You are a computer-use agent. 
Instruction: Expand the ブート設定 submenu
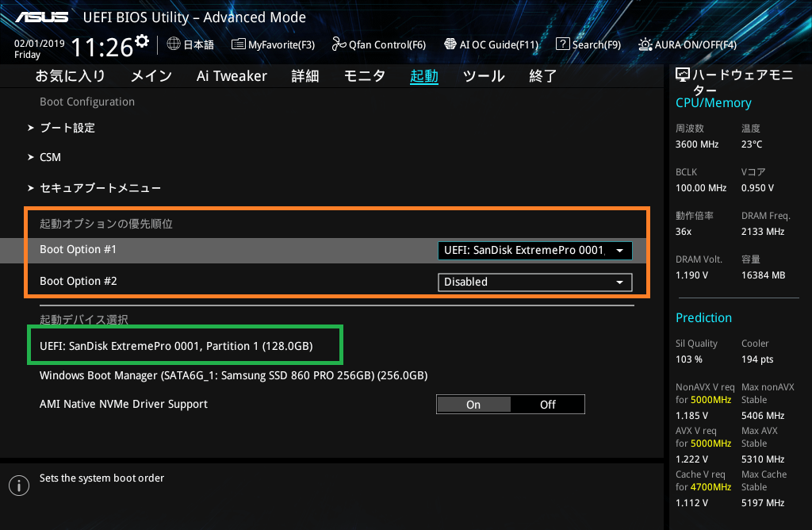pos(67,128)
